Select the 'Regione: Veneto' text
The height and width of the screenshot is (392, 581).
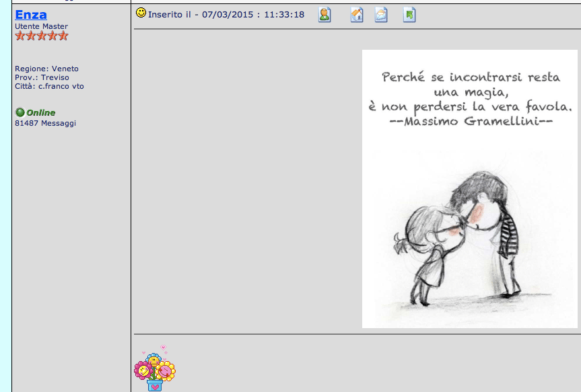46,69
